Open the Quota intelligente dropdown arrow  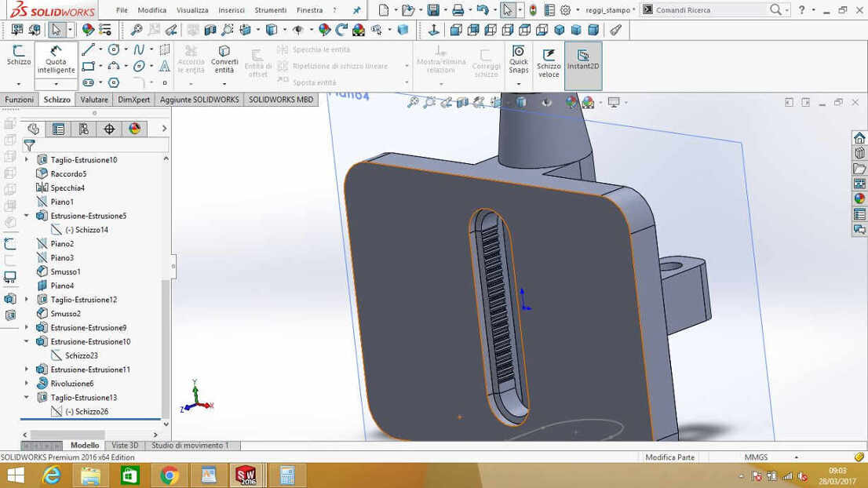[56, 84]
